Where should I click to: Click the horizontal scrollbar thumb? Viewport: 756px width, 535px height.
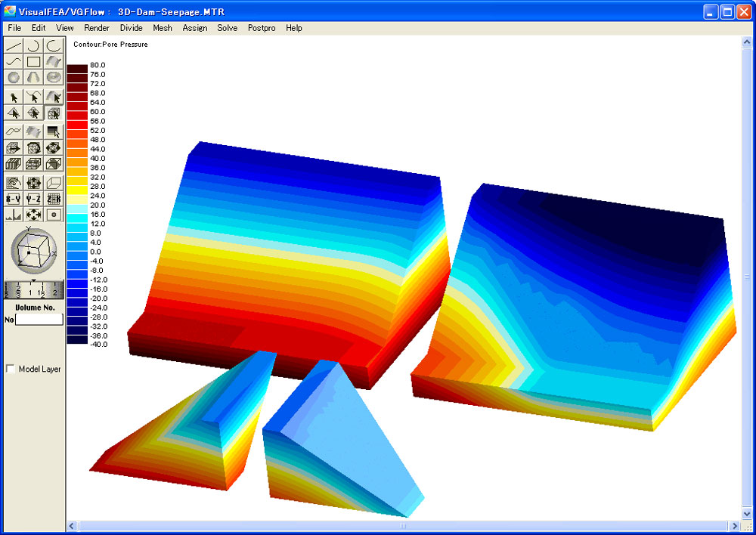tap(403, 526)
